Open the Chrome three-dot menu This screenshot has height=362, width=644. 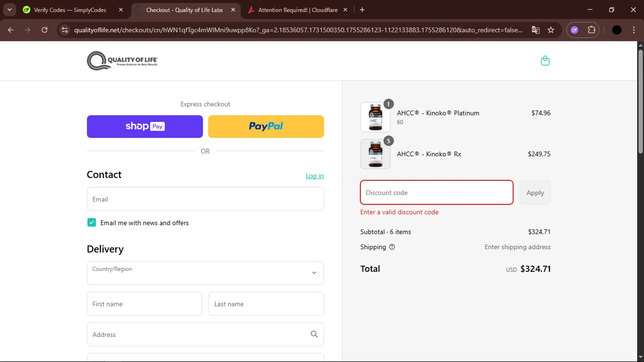pyautogui.click(x=634, y=30)
